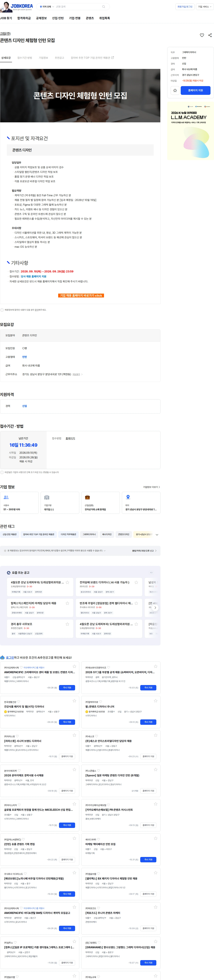This screenshot has width=214, height=980.
Task: Open 기업정보 더보기 link
Action: click(x=151, y=487)
